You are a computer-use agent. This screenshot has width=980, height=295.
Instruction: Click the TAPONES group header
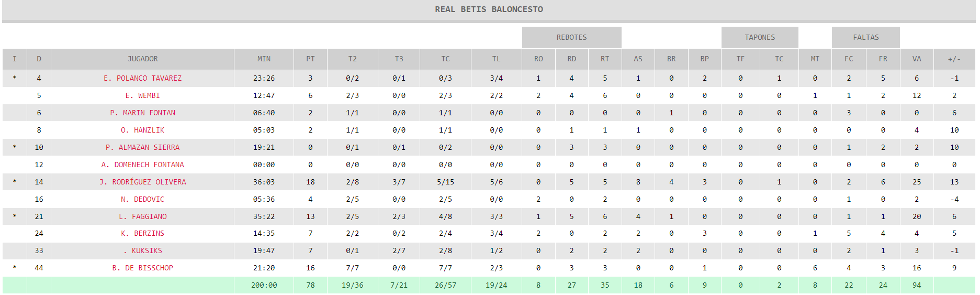coord(760,37)
